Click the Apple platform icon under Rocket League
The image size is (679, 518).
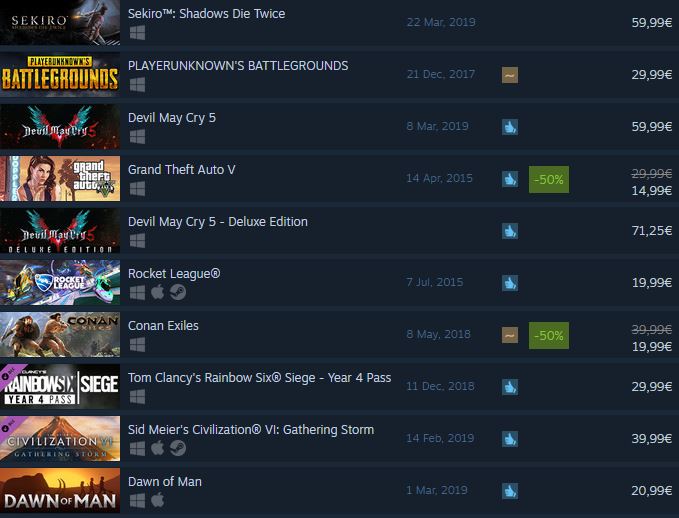(158, 292)
